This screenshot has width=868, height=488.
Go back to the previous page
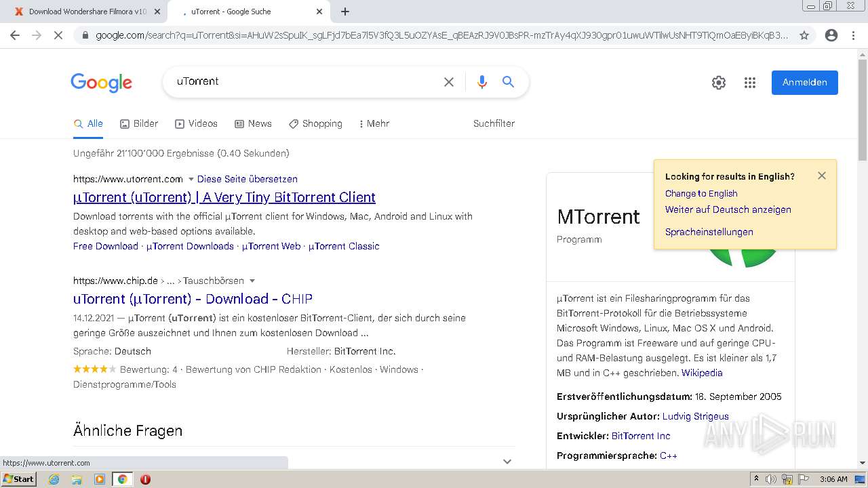[15, 35]
